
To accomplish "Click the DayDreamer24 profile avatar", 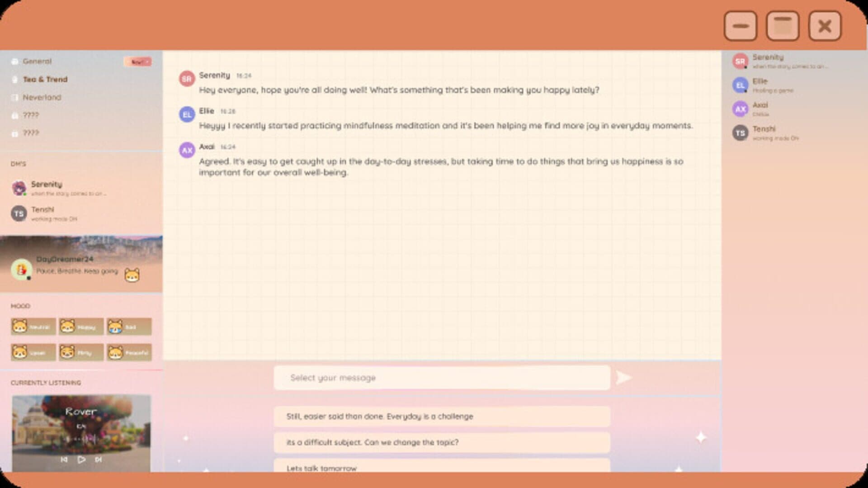I will point(21,270).
